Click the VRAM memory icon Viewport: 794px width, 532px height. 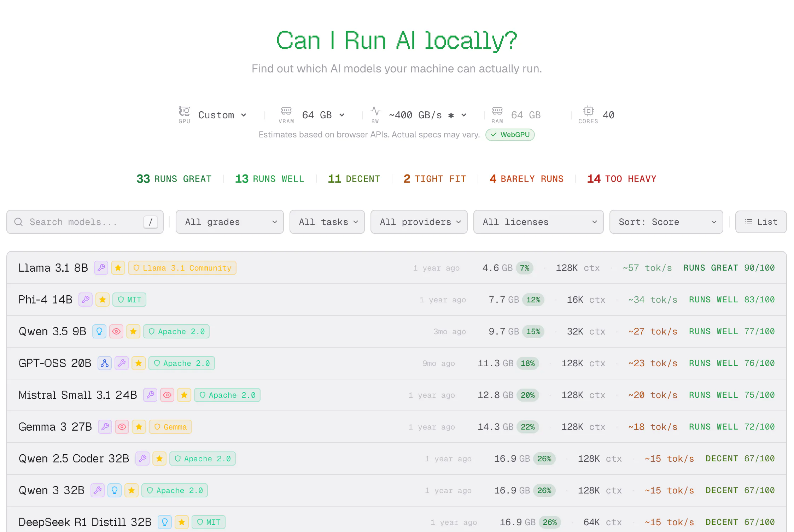[x=286, y=111]
